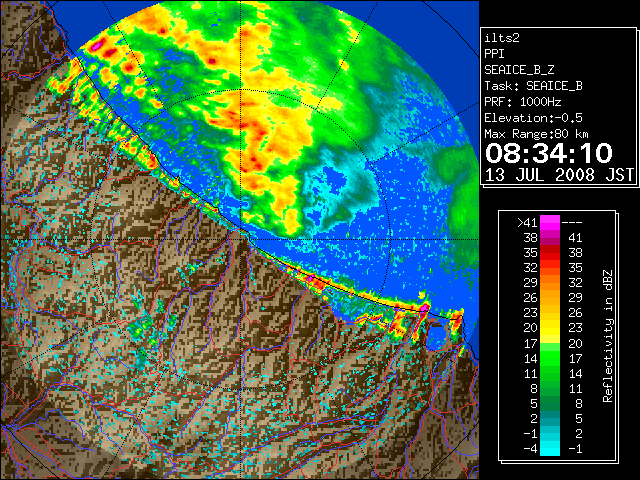
Task: Click the 'SEAICE_B_Z' product name
Action: 519,70
